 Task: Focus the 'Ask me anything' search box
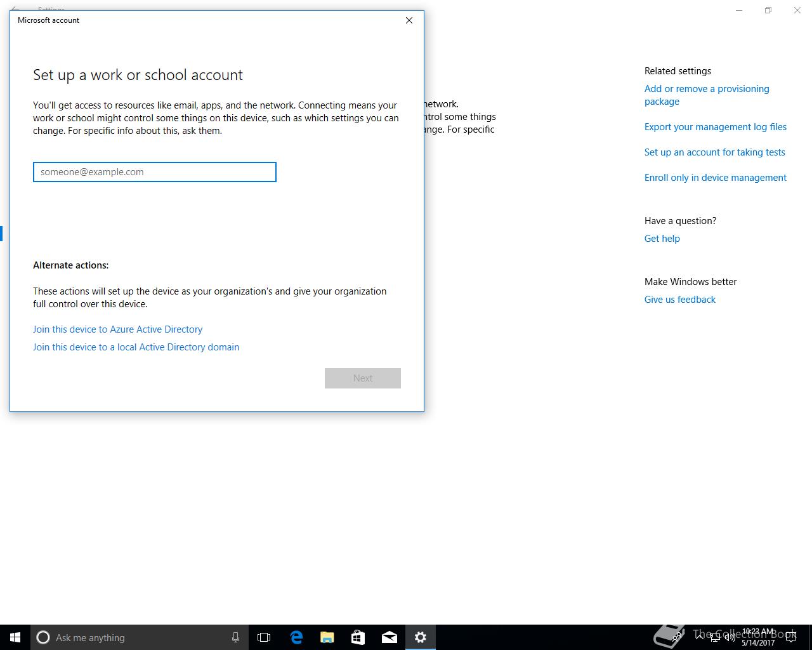pyautogui.click(x=140, y=637)
